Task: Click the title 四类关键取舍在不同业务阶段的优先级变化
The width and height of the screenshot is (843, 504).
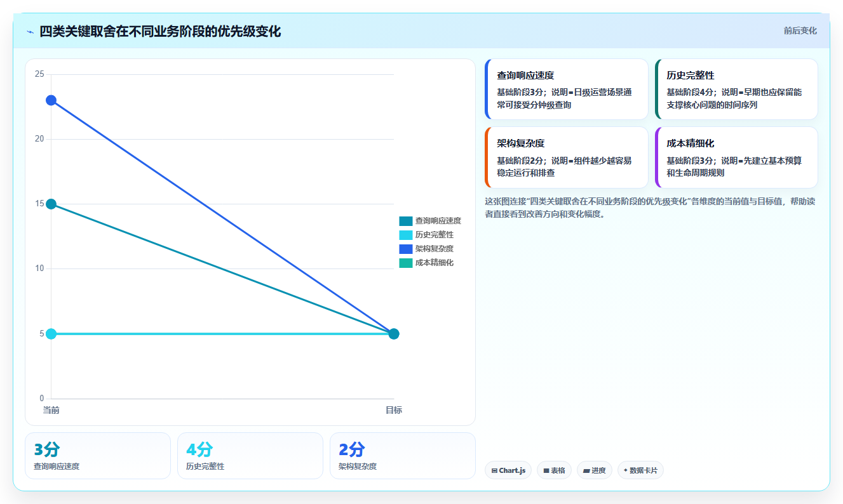Action: pyautogui.click(x=160, y=32)
